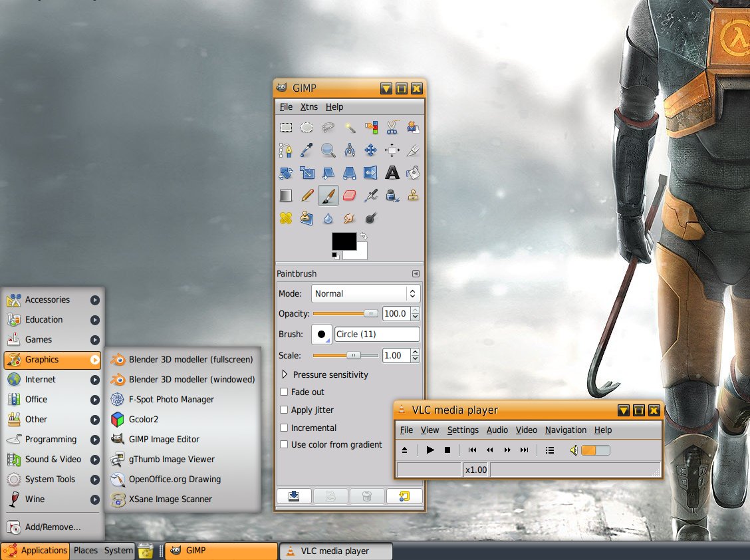
Task: Select the Color Picker eyedropper tool
Action: pos(307,150)
